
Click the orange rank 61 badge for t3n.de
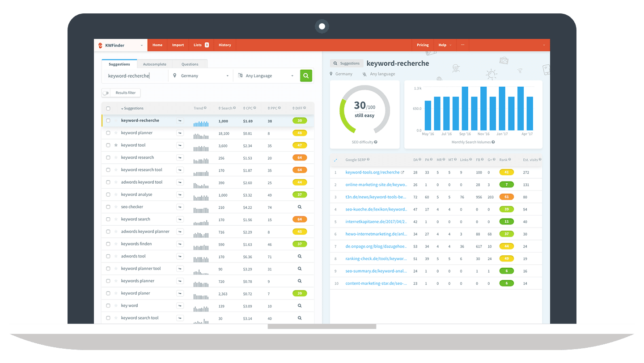pyautogui.click(x=507, y=197)
